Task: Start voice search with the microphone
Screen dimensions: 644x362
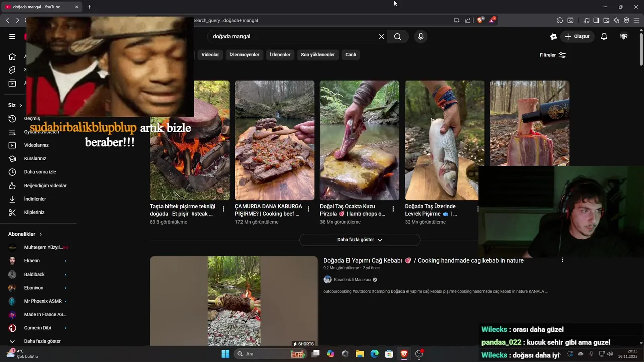Action: pos(421,36)
